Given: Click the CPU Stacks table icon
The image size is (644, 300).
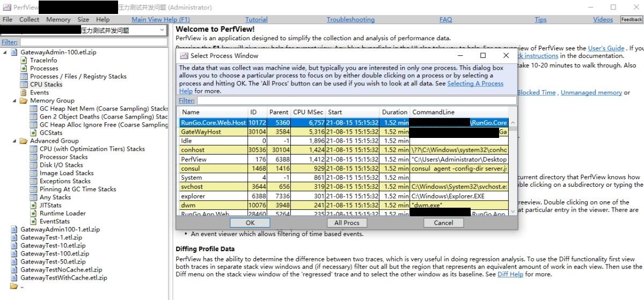Looking at the screenshot, I should 24,84.
